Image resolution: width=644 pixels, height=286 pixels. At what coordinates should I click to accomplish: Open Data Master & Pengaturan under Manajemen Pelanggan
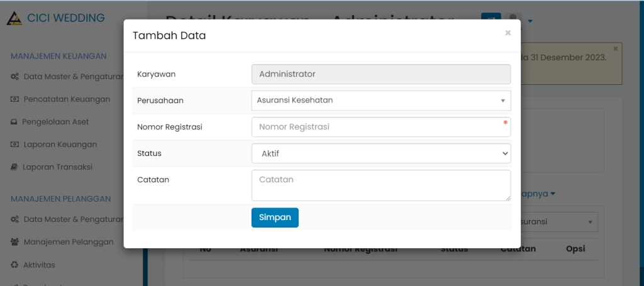click(72, 219)
